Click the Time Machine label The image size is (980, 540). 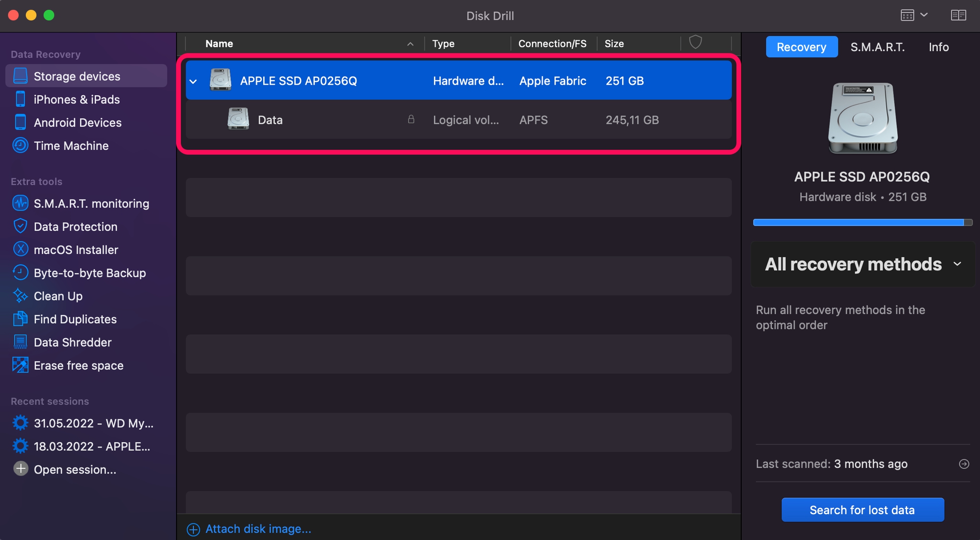pyautogui.click(x=71, y=146)
